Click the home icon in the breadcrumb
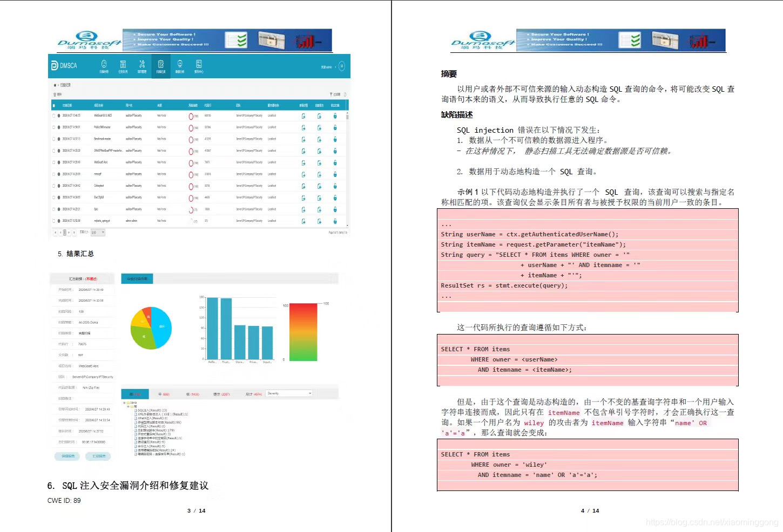Viewport: 783px width, 532px height. click(55, 85)
